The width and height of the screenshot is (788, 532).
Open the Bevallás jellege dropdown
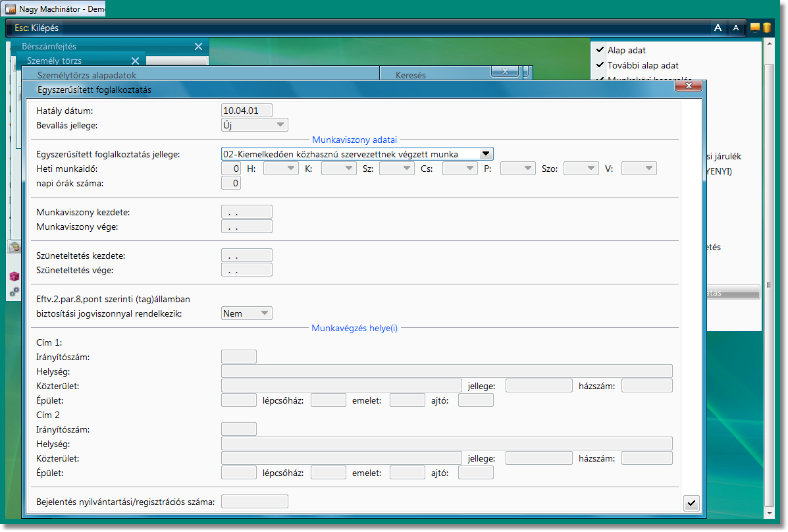pos(255,124)
